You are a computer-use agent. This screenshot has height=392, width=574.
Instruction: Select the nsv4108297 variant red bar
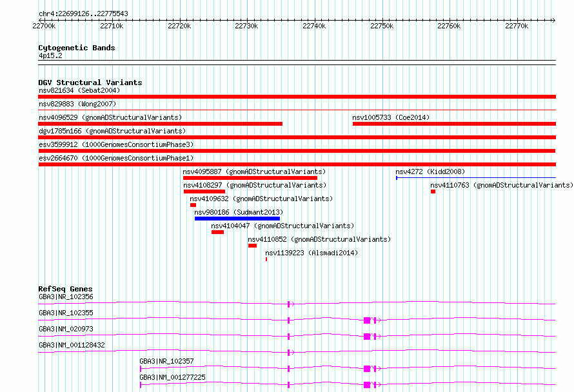tap(204, 191)
